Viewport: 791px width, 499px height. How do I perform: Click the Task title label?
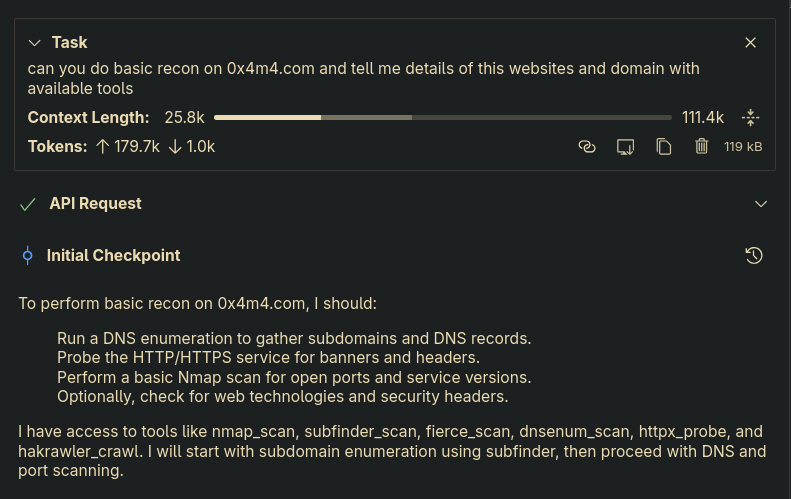[69, 43]
